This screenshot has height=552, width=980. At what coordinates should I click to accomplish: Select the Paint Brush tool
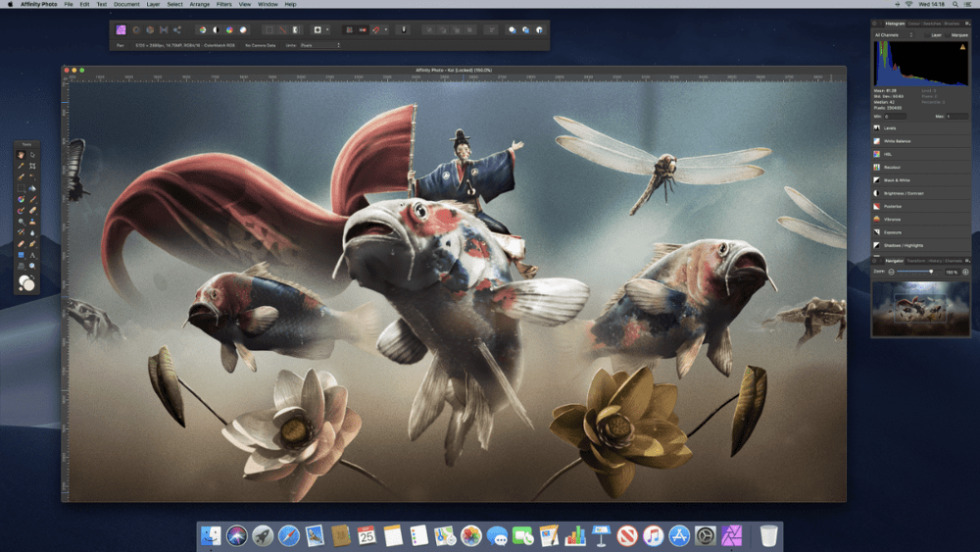(x=32, y=199)
